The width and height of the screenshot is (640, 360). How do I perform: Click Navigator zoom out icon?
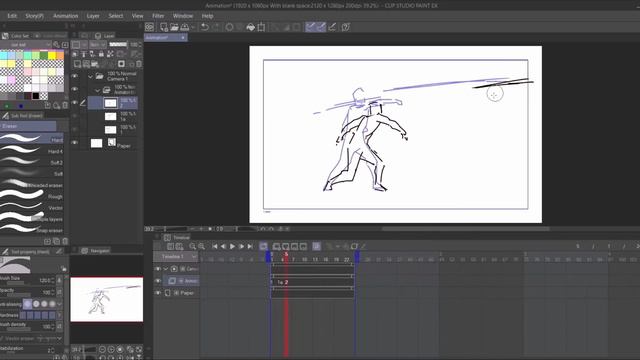102,349
